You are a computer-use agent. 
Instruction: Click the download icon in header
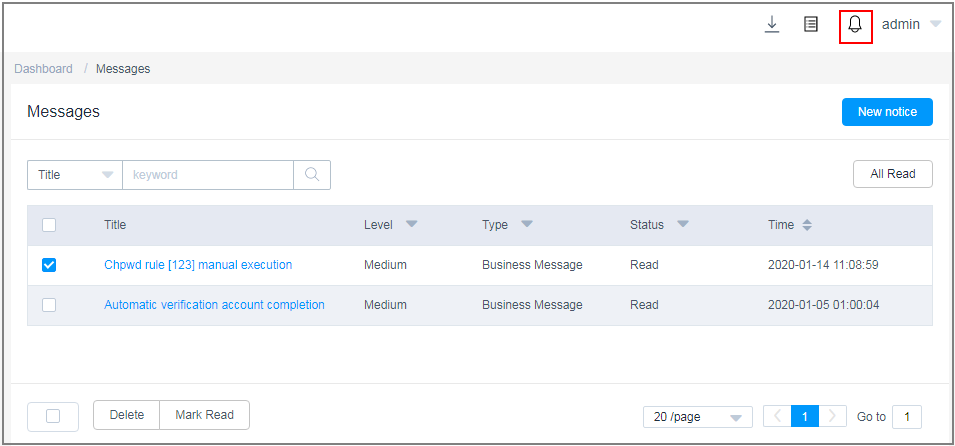click(772, 25)
